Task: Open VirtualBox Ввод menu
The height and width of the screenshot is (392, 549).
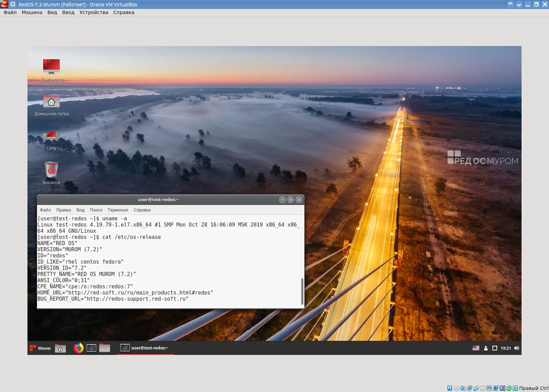Action: (x=68, y=12)
